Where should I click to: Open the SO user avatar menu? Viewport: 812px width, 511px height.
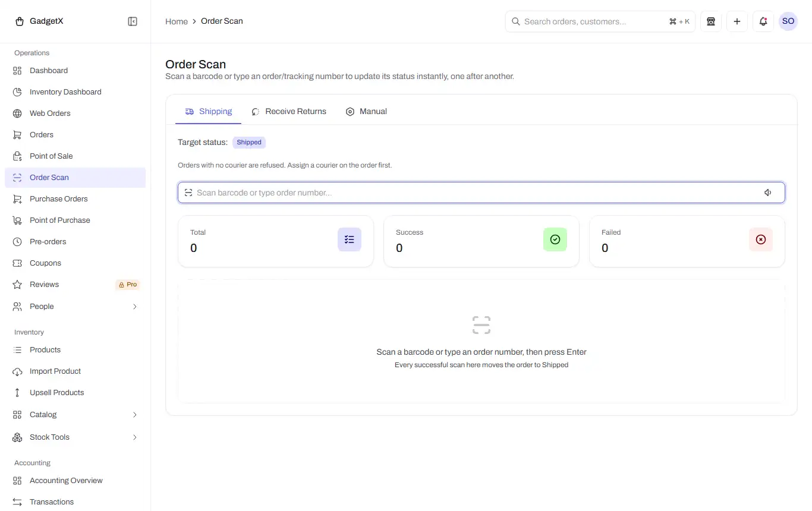coord(788,21)
